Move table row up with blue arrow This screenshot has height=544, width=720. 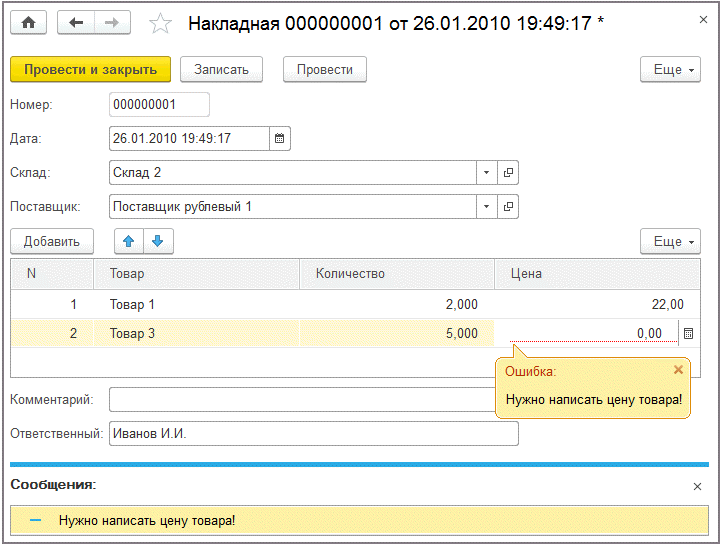click(129, 241)
